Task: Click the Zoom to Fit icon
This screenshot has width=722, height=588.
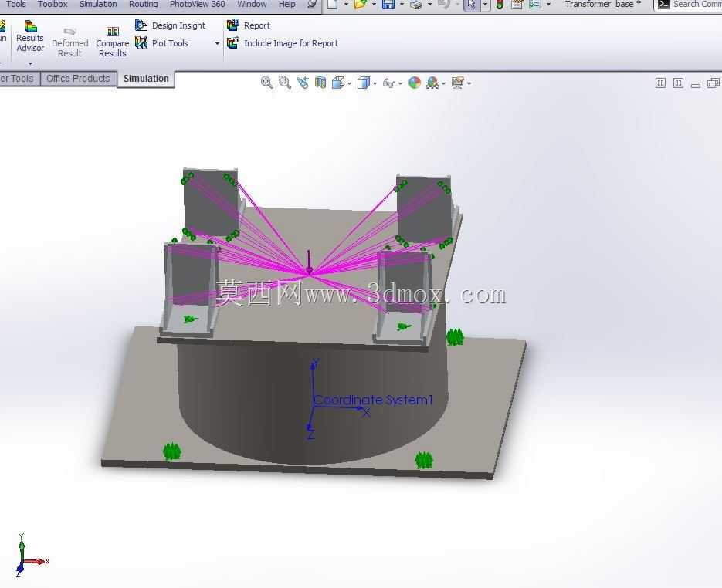Action: click(x=266, y=83)
